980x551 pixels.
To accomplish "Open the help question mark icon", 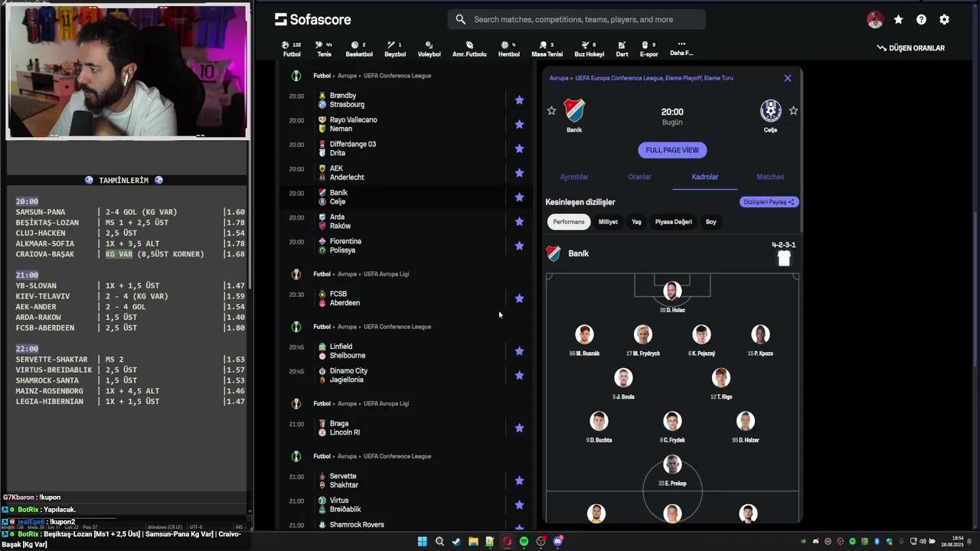I will pos(921,20).
